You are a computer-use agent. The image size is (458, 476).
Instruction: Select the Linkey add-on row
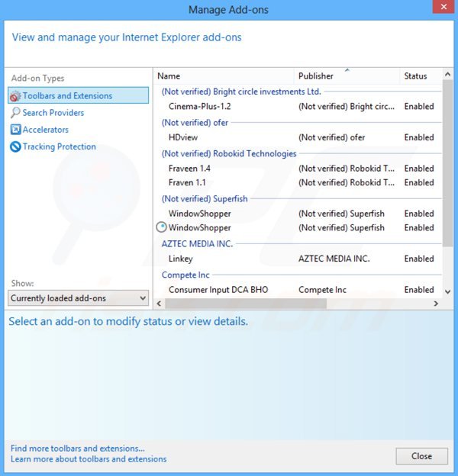pos(298,259)
